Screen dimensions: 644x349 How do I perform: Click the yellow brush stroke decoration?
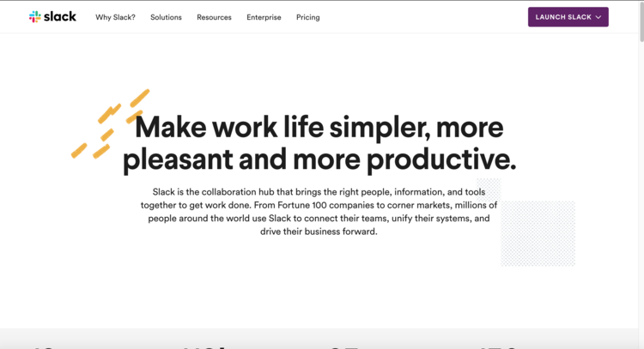coord(110,123)
